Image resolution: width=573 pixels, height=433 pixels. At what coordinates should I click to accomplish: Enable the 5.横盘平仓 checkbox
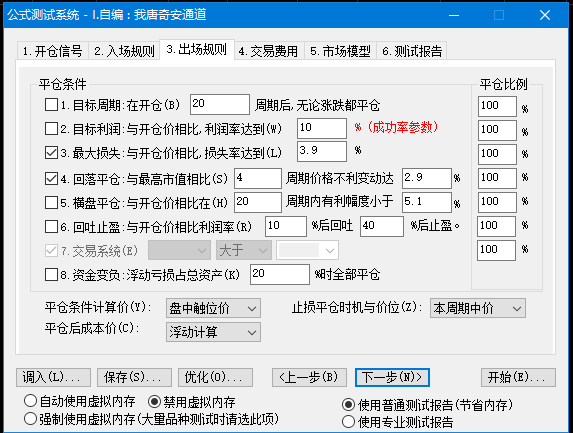51,202
